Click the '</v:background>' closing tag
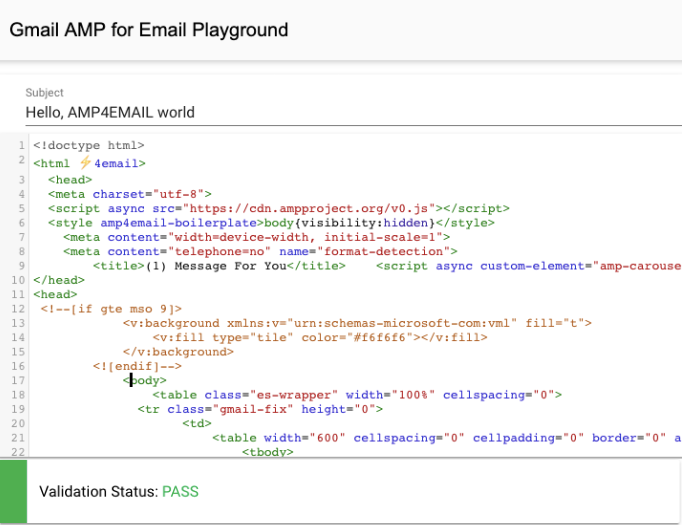This screenshot has height=525, width=682. 178,352
